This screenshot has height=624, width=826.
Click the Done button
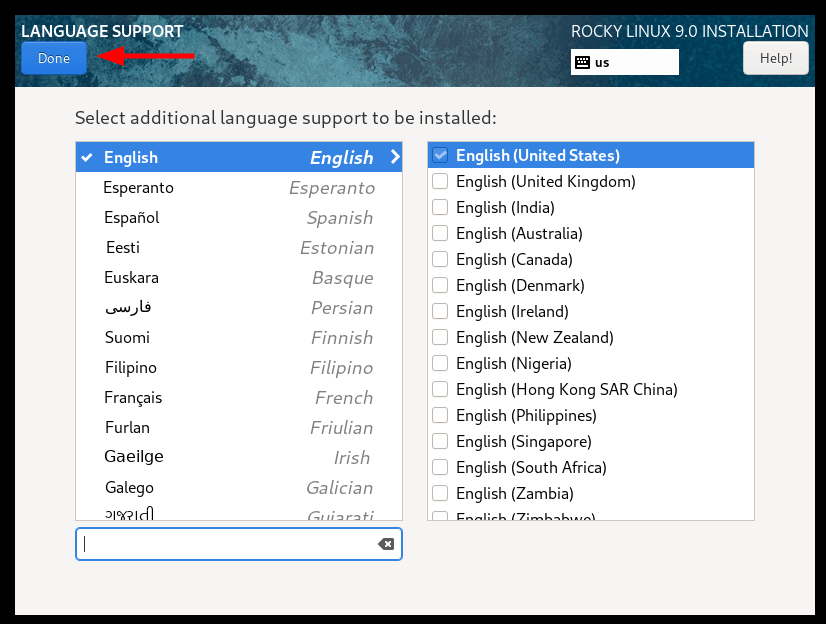point(54,58)
